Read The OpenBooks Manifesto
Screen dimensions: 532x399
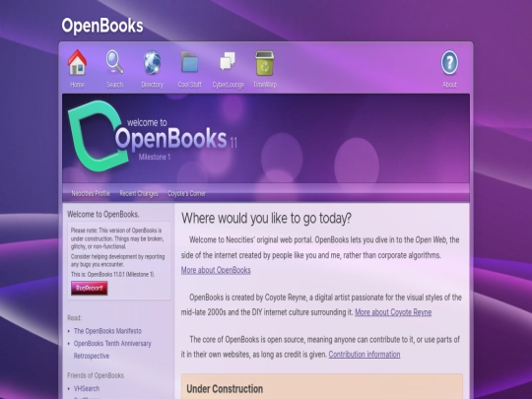pos(108,331)
